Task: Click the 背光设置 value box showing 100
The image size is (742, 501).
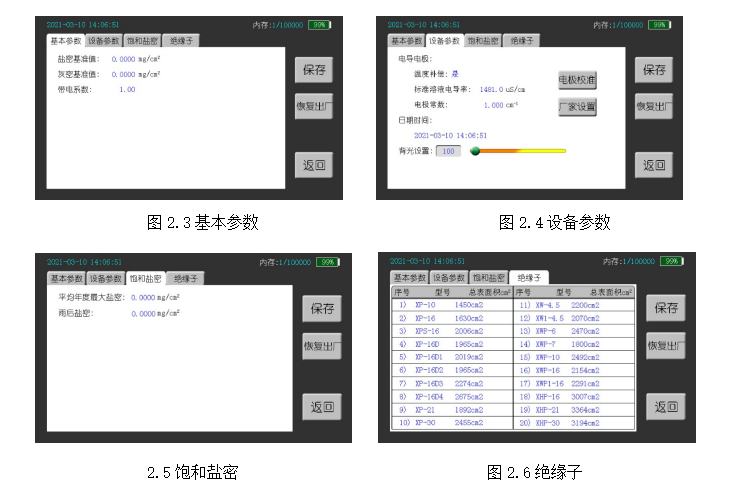Action: click(x=448, y=151)
